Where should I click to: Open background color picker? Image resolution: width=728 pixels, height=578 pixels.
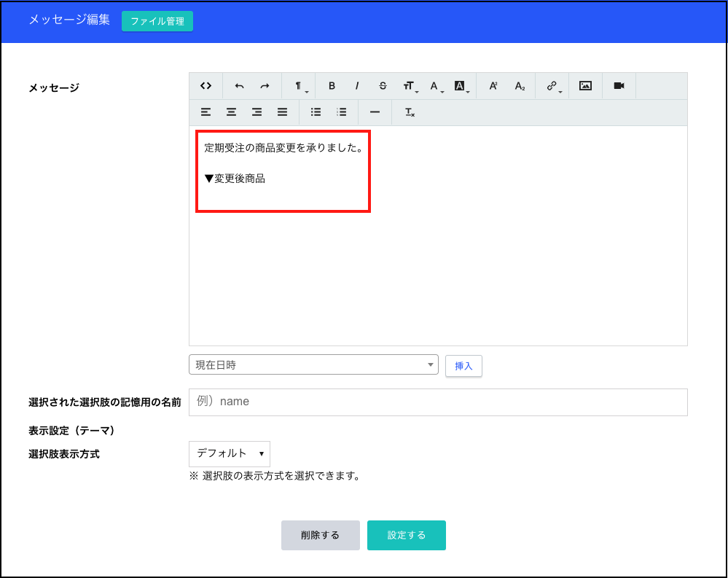coord(461,86)
